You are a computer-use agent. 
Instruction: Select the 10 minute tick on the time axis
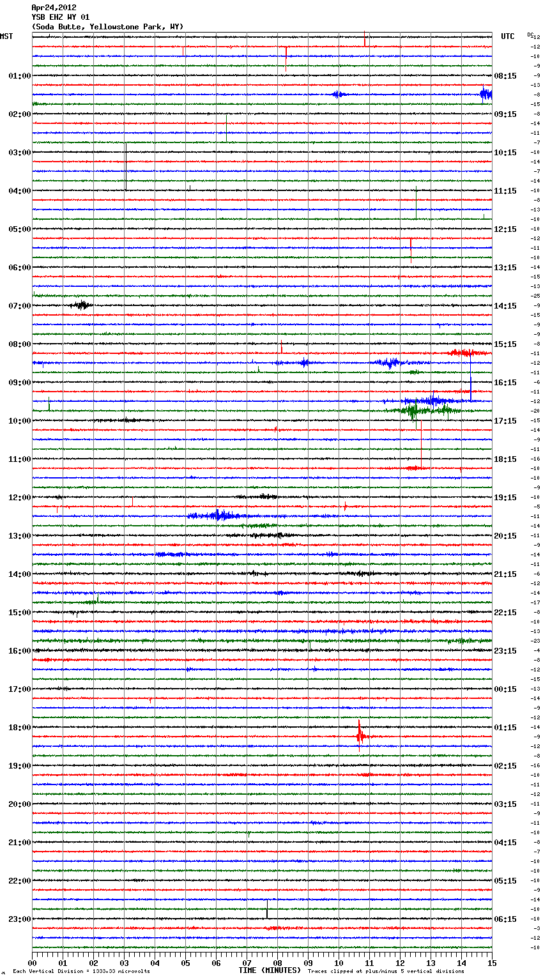tap(339, 963)
